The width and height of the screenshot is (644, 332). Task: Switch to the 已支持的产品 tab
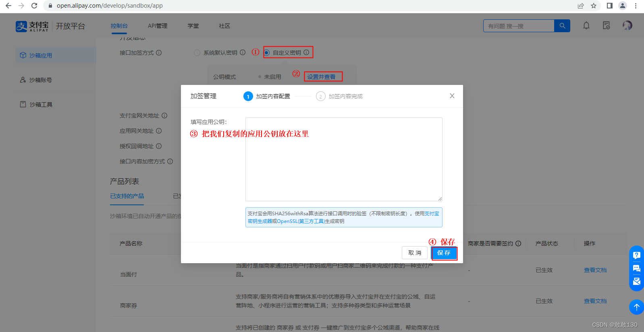127,196
